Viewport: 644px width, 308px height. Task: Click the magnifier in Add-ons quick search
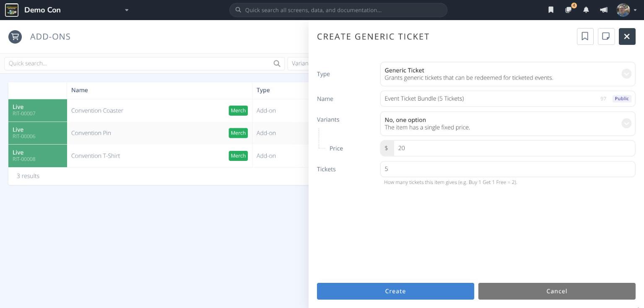(277, 64)
